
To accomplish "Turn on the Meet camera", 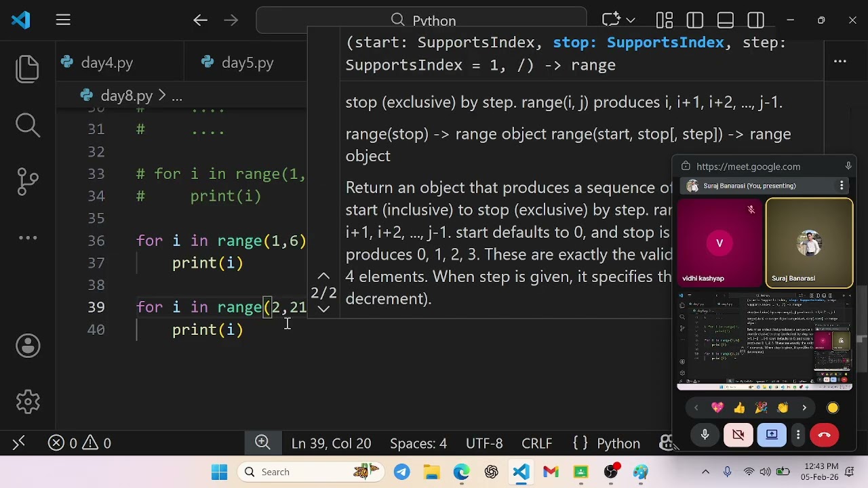I will click(738, 435).
